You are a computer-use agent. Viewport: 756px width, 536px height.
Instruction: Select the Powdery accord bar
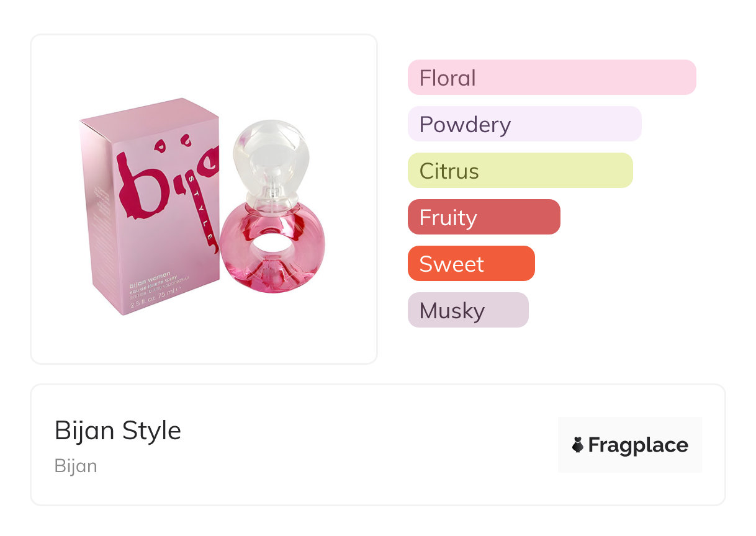coord(524,124)
